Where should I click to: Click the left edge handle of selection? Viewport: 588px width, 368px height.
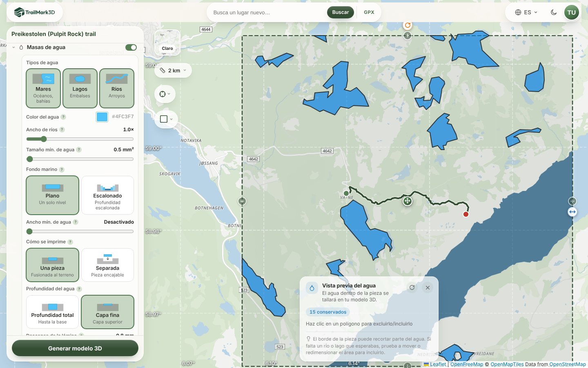[x=242, y=201]
